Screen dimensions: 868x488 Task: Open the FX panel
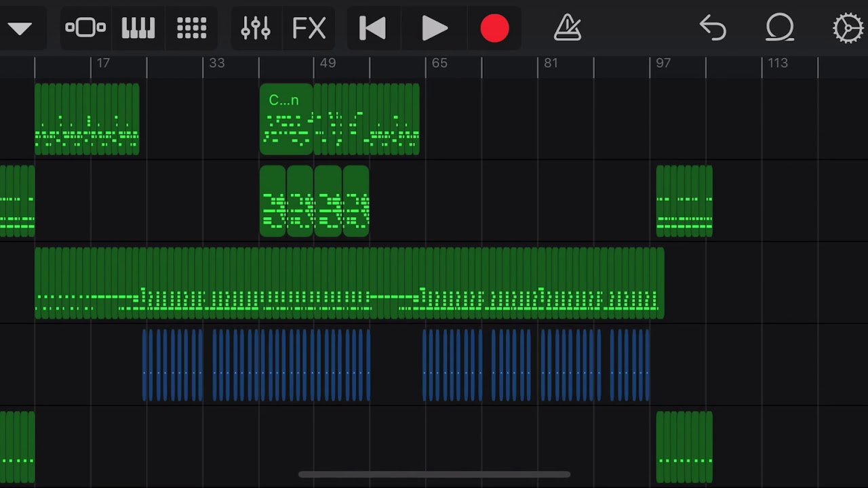(x=309, y=28)
